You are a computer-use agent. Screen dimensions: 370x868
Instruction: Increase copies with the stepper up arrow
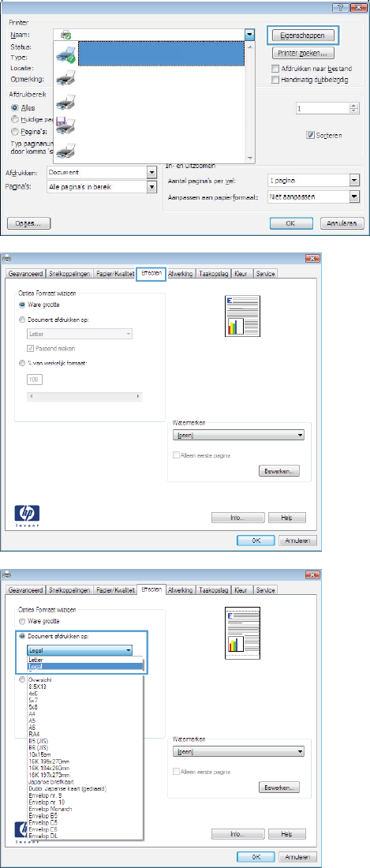click(355, 107)
